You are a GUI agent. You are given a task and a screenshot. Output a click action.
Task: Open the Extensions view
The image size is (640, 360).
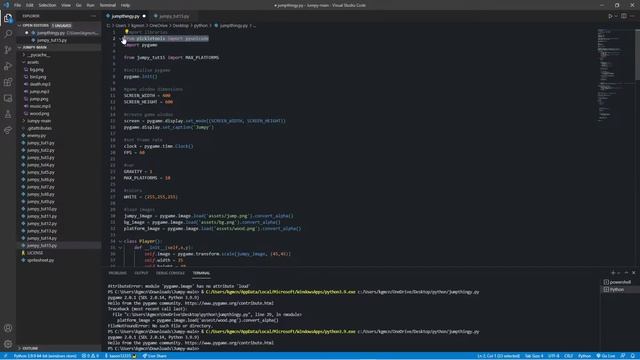(8, 82)
